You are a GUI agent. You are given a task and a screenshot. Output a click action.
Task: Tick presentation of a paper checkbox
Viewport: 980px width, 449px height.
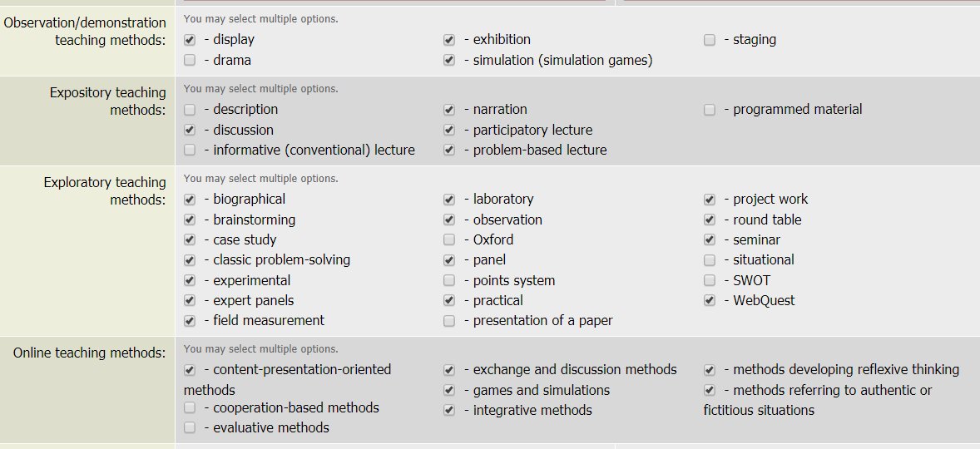coord(449,320)
